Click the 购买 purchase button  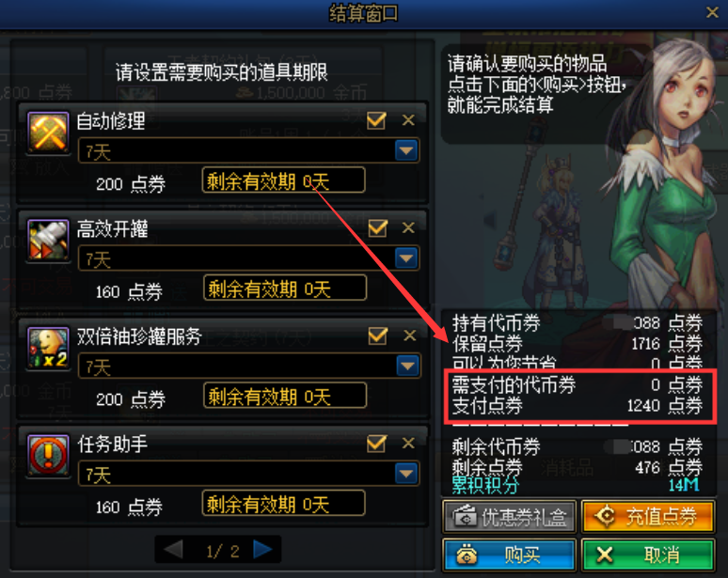coord(510,555)
